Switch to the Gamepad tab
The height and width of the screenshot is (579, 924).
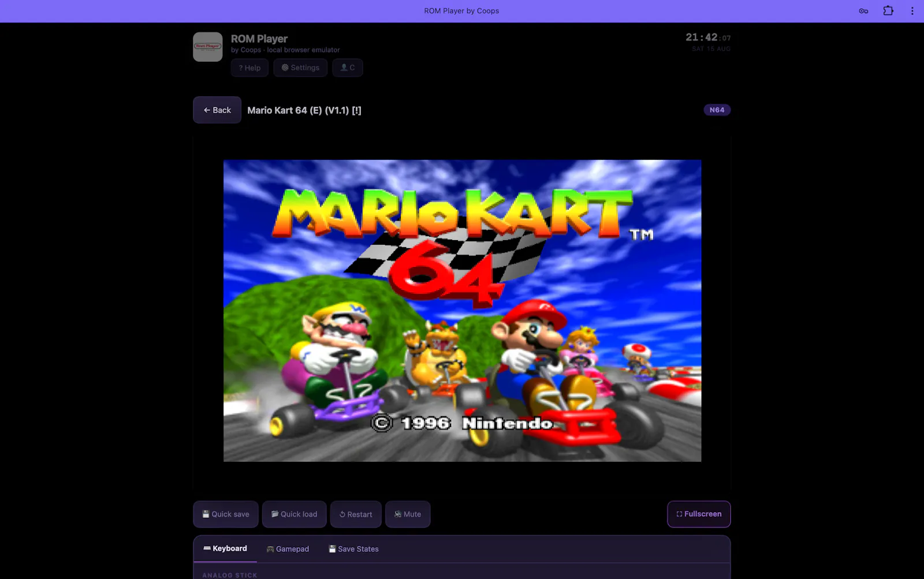(288, 549)
